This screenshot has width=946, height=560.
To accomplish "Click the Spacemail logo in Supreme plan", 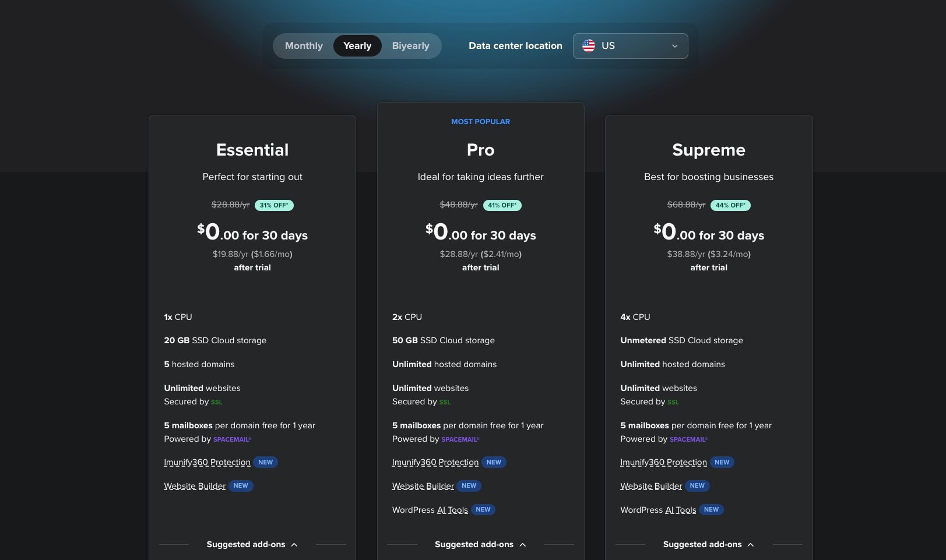I will [688, 439].
